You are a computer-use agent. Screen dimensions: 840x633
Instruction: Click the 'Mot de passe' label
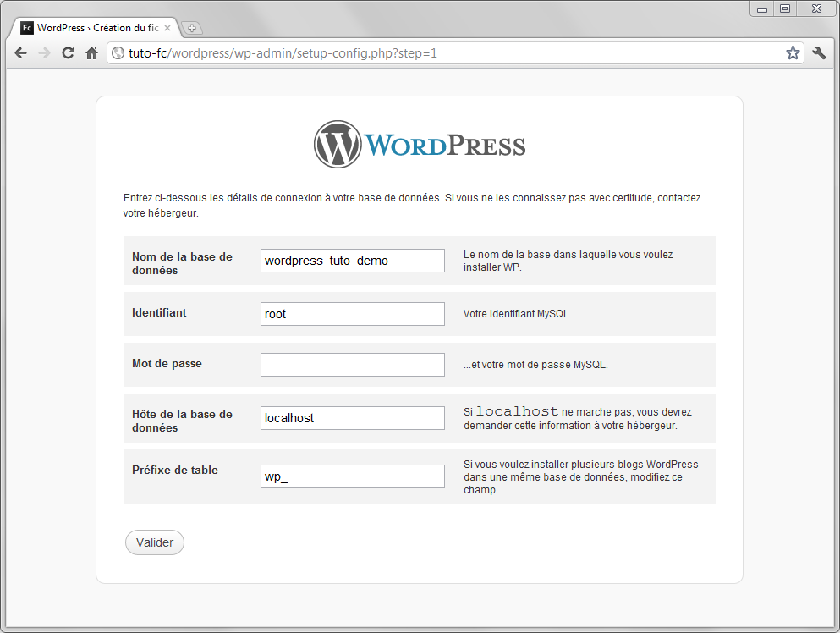[x=167, y=363]
